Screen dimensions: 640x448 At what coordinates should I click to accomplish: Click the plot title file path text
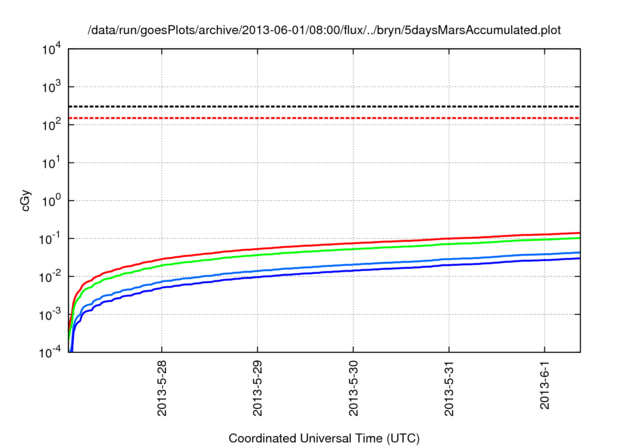pos(324,30)
